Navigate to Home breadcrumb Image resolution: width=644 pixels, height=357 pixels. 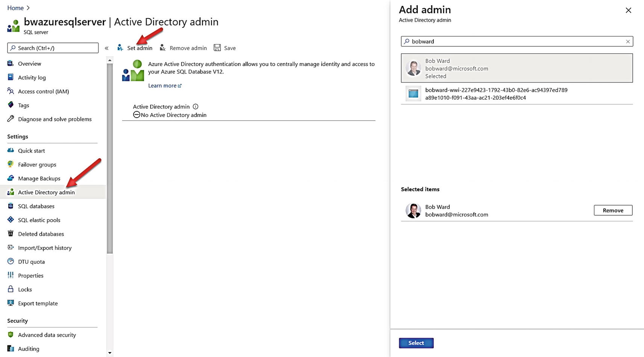click(x=15, y=8)
